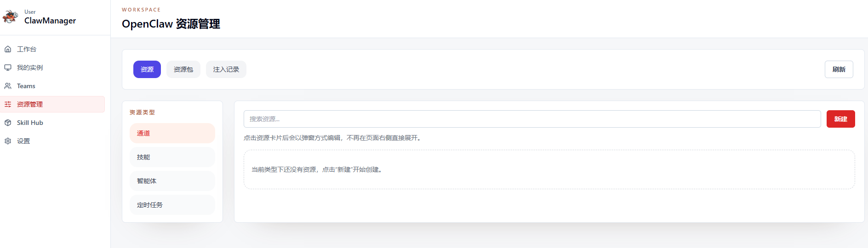The width and height of the screenshot is (868, 248).
Task: Focus the 搜索资源 search field
Action: click(x=532, y=119)
